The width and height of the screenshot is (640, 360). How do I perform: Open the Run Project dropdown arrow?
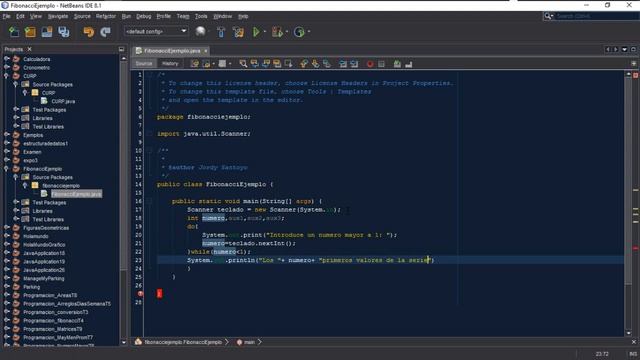(x=265, y=32)
